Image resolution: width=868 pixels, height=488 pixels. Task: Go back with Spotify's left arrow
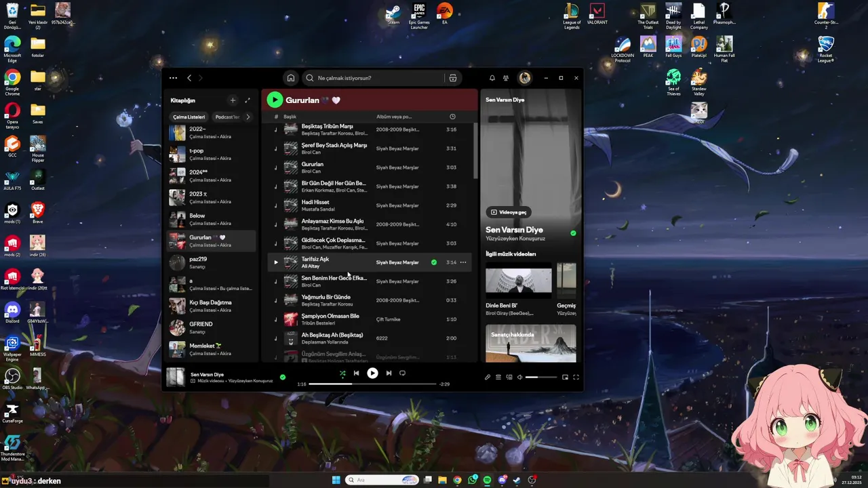(x=189, y=78)
